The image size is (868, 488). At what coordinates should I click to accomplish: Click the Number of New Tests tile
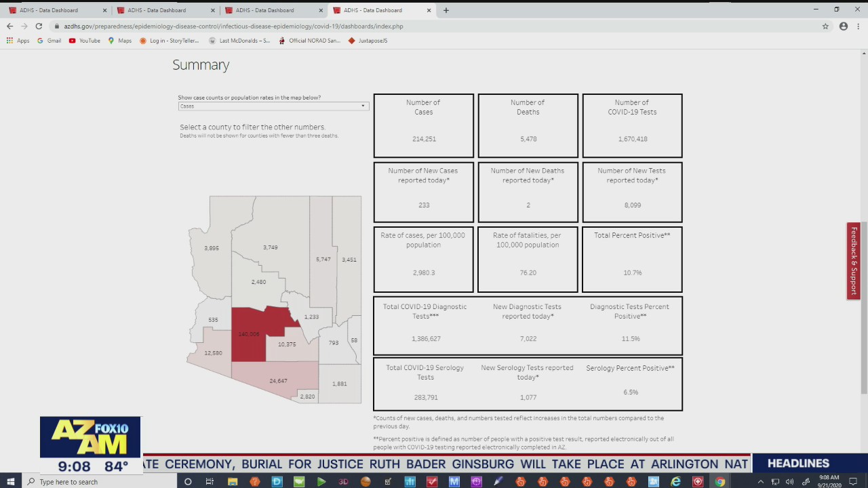click(x=633, y=192)
